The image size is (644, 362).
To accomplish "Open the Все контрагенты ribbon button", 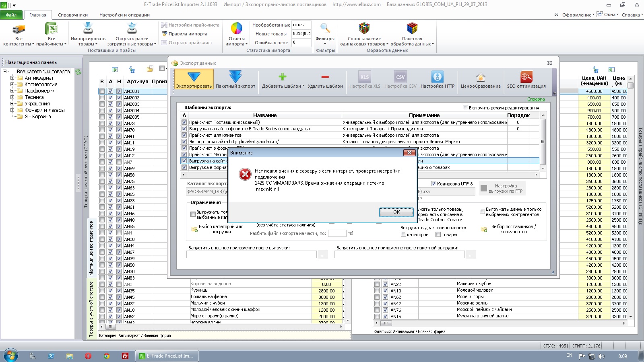I will (19, 35).
